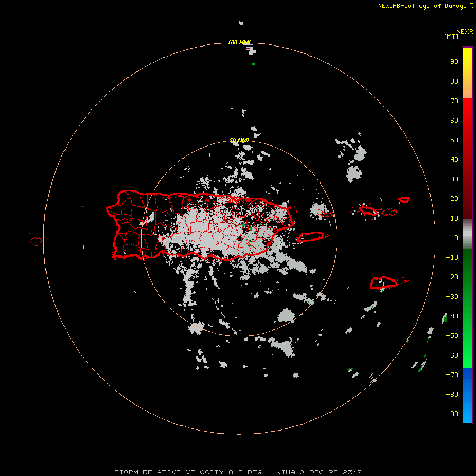This screenshot has width=476, height=476.
Task: Click the [KT] units label
Action: click(451, 36)
